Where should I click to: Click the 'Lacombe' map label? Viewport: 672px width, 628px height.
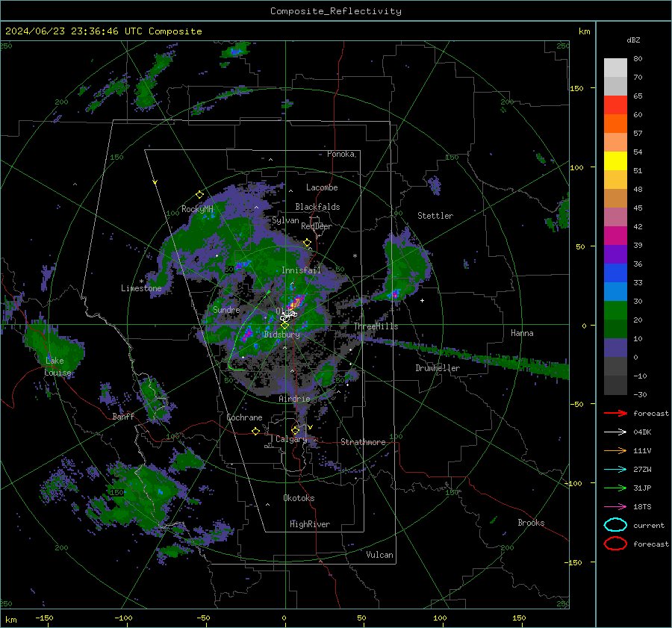click(322, 187)
